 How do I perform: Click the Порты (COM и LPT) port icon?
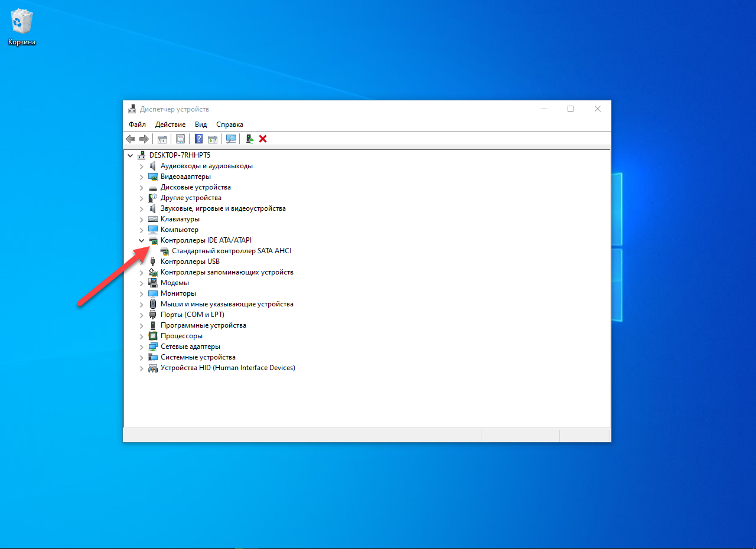(153, 315)
